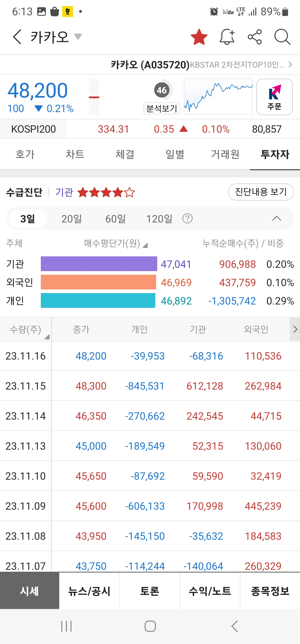Tap the 외국인 column header
The height and width of the screenshot is (644, 300).
pyautogui.click(x=256, y=330)
